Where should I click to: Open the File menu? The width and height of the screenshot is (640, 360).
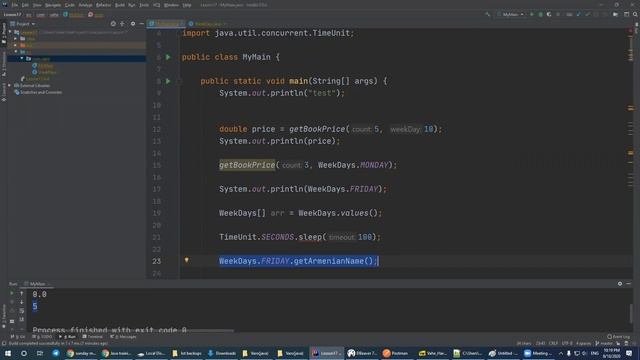[15, 5]
